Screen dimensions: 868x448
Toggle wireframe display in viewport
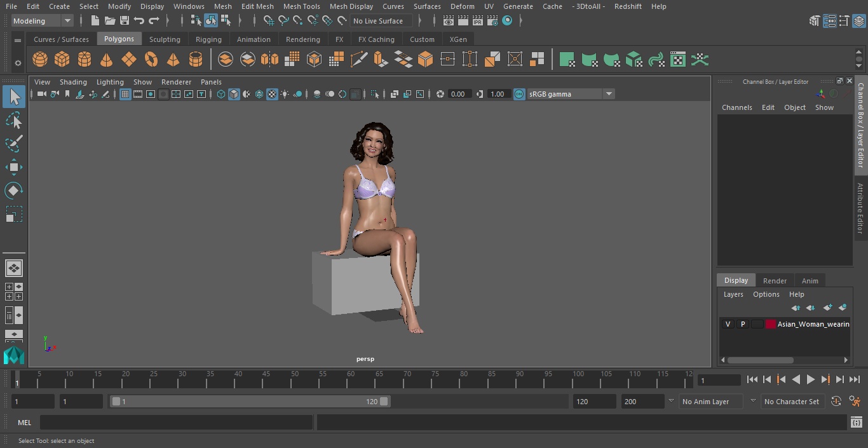click(221, 94)
